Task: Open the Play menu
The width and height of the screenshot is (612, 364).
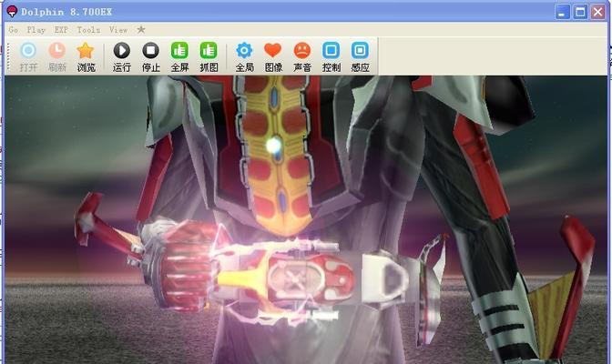Action: 36,30
